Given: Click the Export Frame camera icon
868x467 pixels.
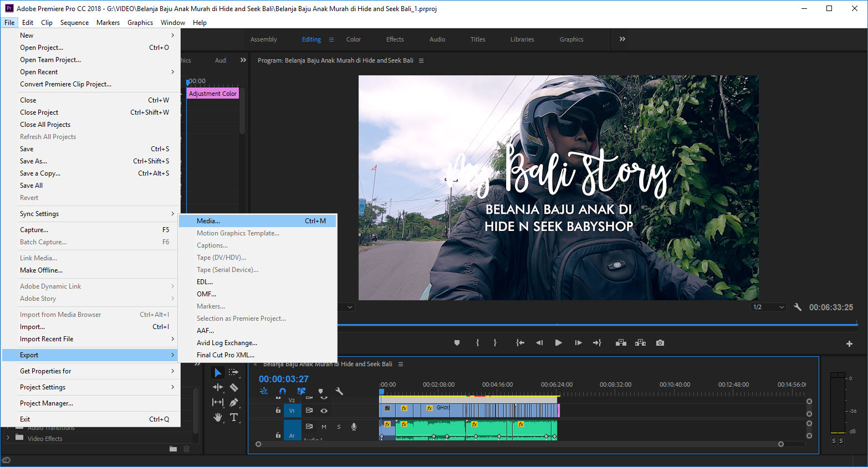Looking at the screenshot, I should tap(660, 343).
